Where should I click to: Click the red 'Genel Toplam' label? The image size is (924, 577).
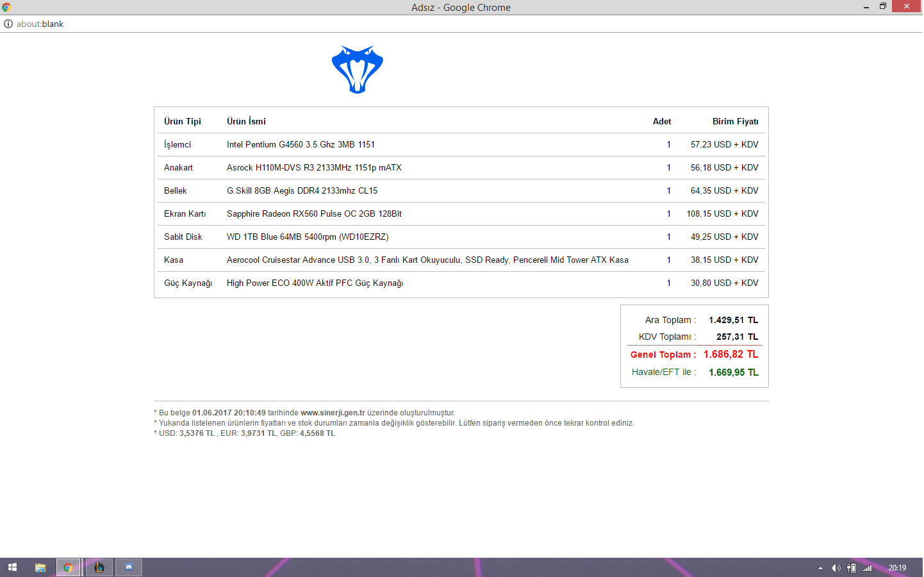663,355
